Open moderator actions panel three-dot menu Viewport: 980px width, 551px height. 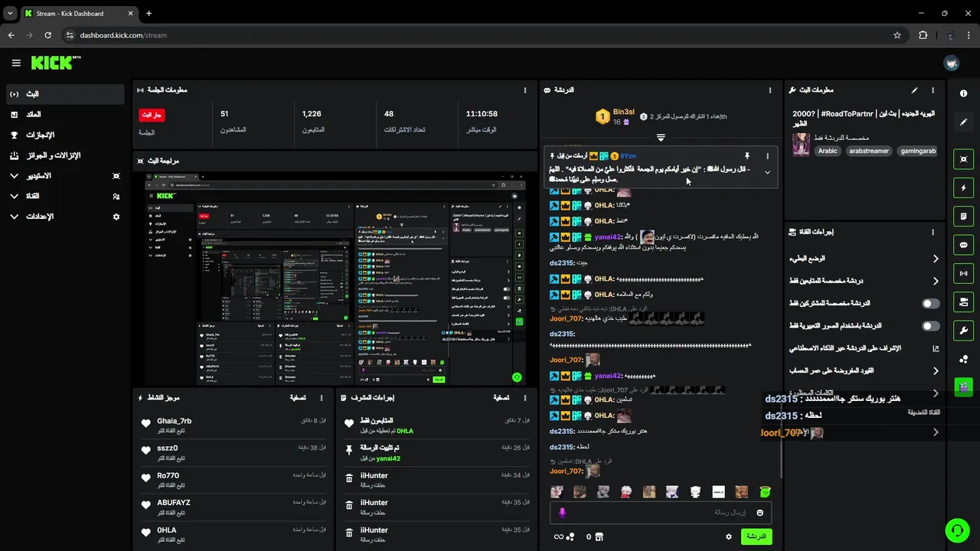525,398
